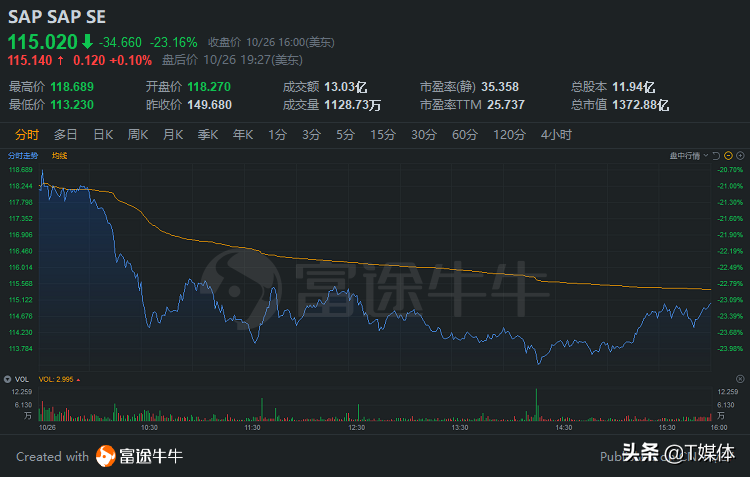Select the 15分 interval

coord(383,135)
